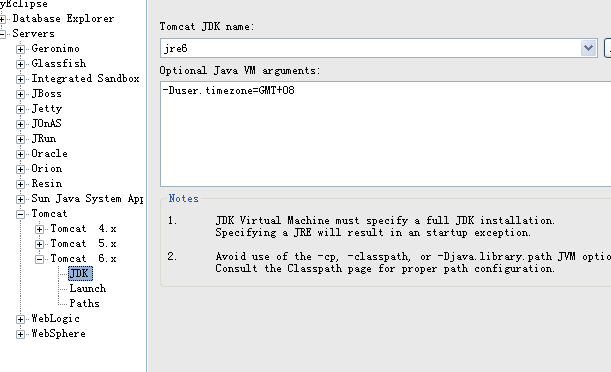The width and height of the screenshot is (611, 372).
Task: Select the Geronimo tree label
Action: click(56, 49)
